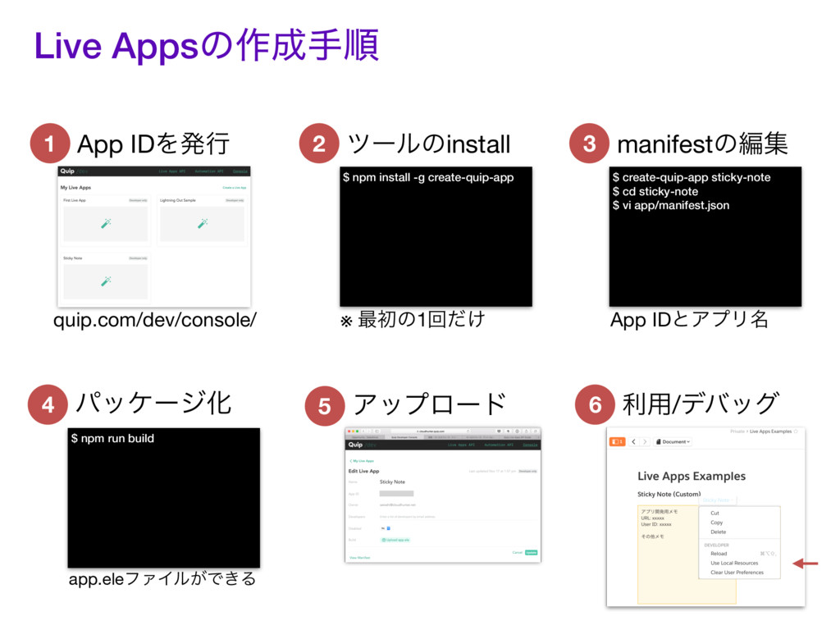Click Upload app.ele button
The height and width of the screenshot is (630, 840).
[x=395, y=540]
